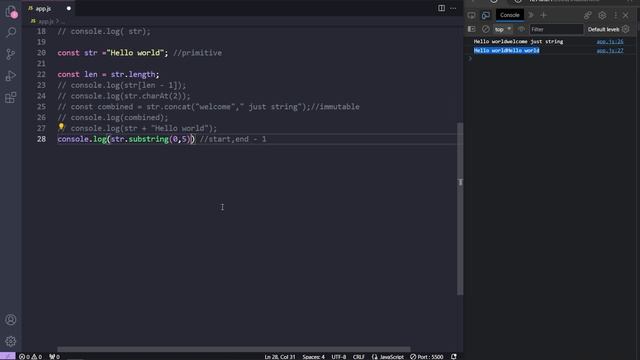Open the Run and Debug view

(x=11, y=76)
